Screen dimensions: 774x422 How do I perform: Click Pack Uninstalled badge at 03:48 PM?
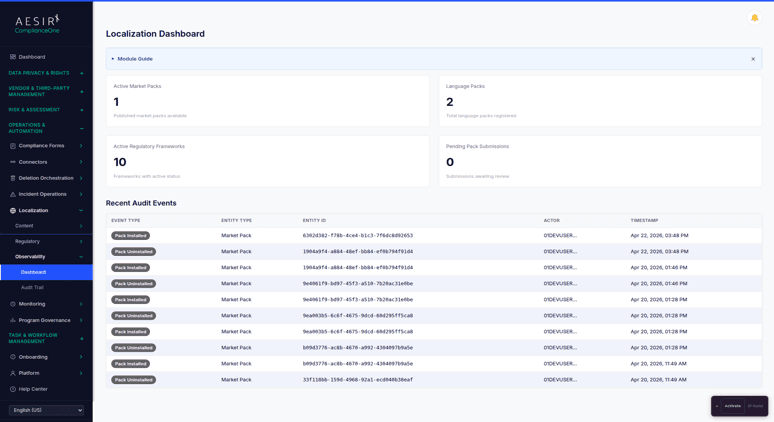point(133,252)
